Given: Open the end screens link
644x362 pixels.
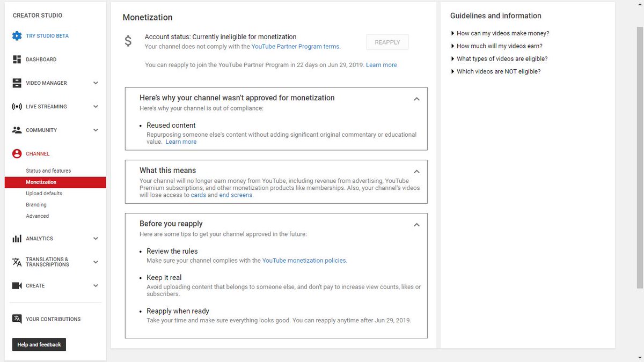Looking at the screenshot, I should (236, 195).
